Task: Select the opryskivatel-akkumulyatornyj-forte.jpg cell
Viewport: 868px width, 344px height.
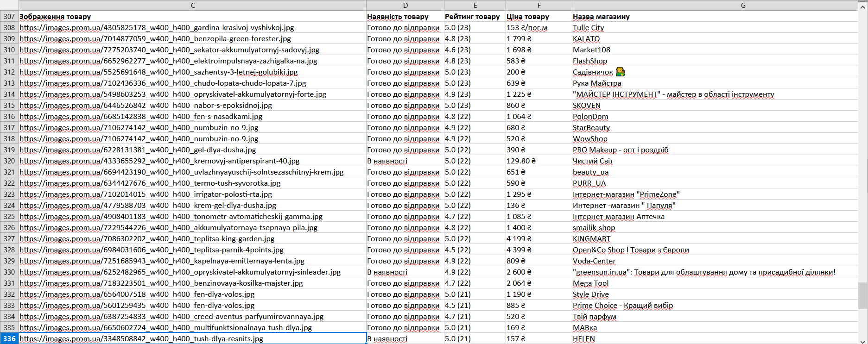Action: click(192, 94)
